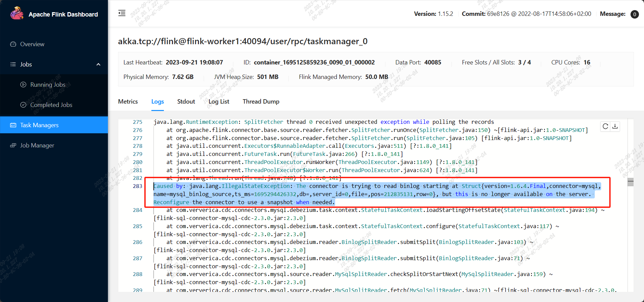Click the Apache Flink Dashboard title

point(63,15)
